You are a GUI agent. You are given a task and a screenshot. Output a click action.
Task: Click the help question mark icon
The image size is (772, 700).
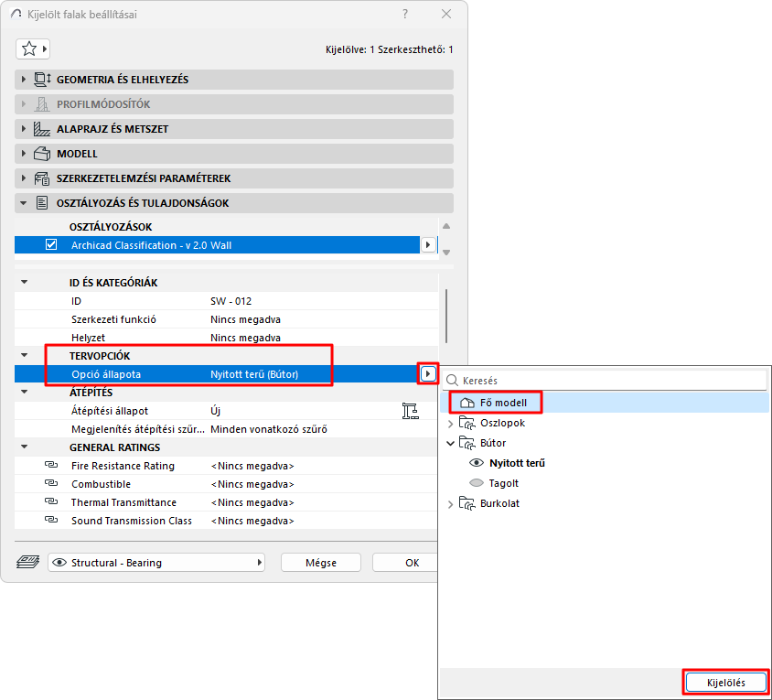click(404, 14)
